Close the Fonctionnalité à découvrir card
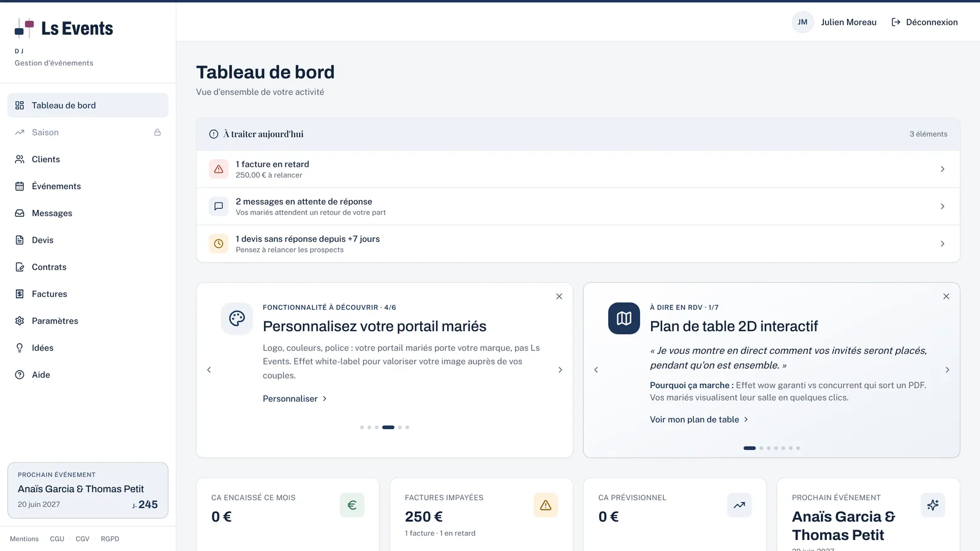Viewport: 980px width, 551px height. 559,296
